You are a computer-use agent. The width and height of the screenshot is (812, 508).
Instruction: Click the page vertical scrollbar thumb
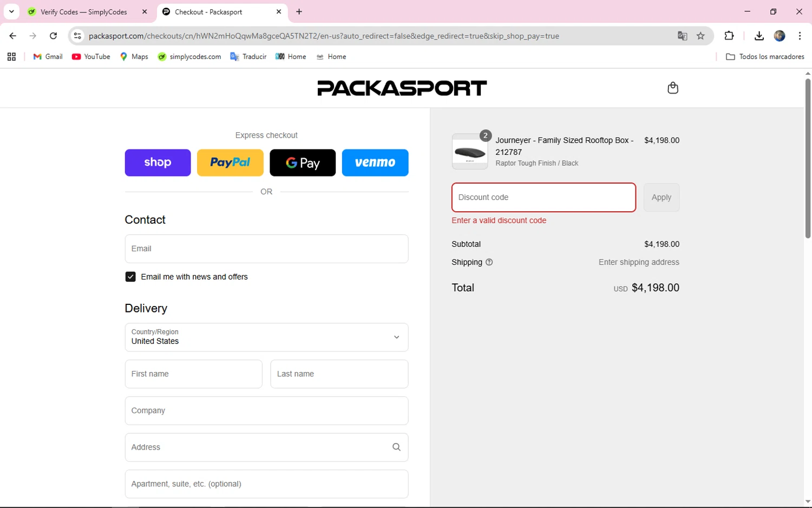click(x=808, y=159)
